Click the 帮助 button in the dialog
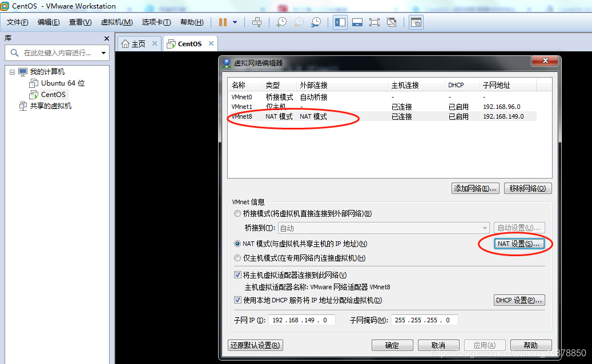The width and height of the screenshot is (592, 364). [x=531, y=345]
